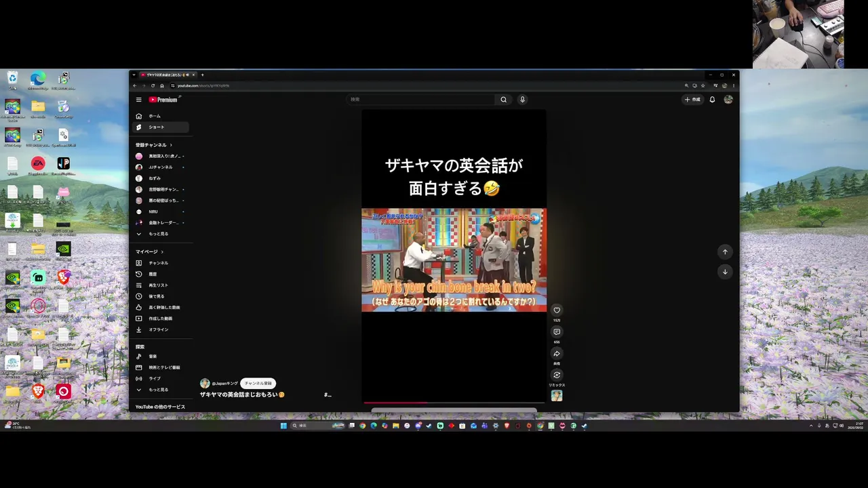
Task: Open the @Japanキング channel link
Action: (x=225, y=384)
